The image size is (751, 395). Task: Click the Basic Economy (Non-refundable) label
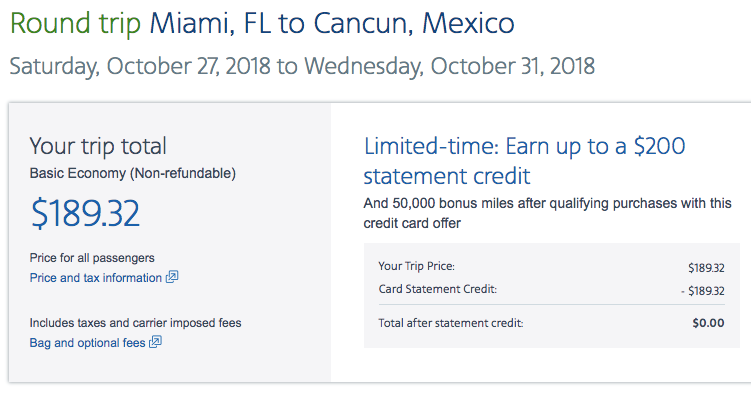(x=133, y=173)
